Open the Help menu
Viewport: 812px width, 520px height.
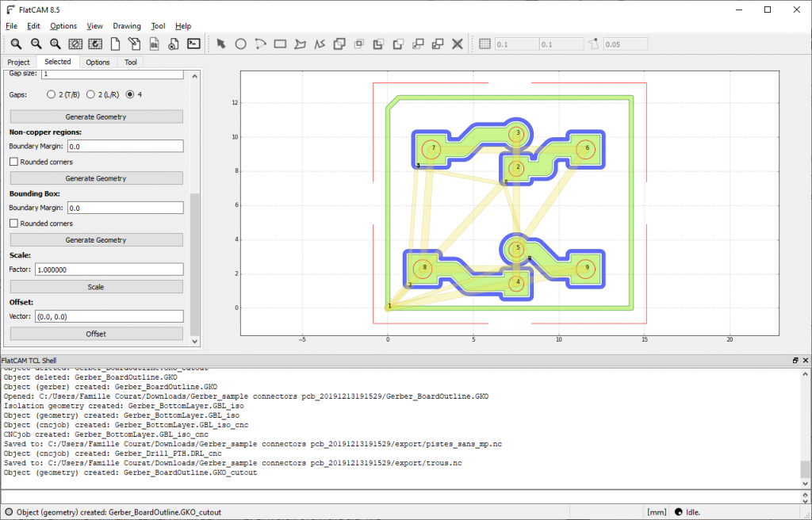click(x=183, y=26)
